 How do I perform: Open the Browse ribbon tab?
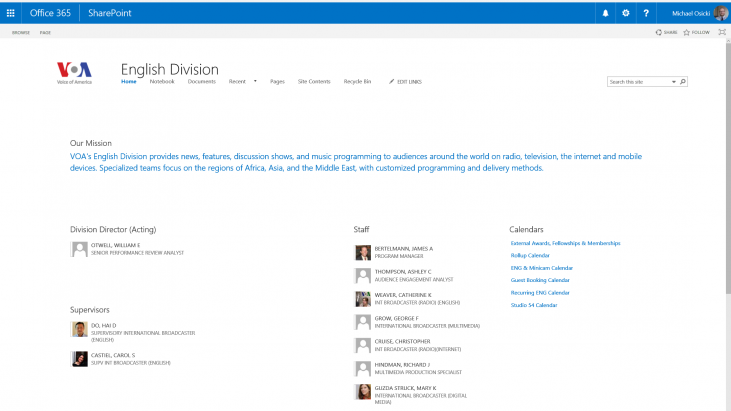tap(21, 33)
